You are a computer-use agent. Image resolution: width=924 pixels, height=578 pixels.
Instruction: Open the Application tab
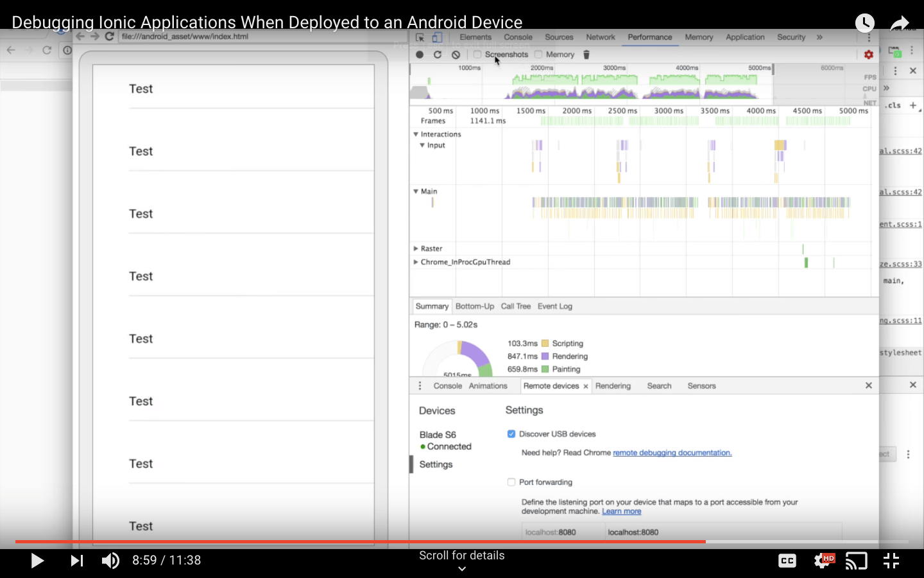[x=745, y=37]
